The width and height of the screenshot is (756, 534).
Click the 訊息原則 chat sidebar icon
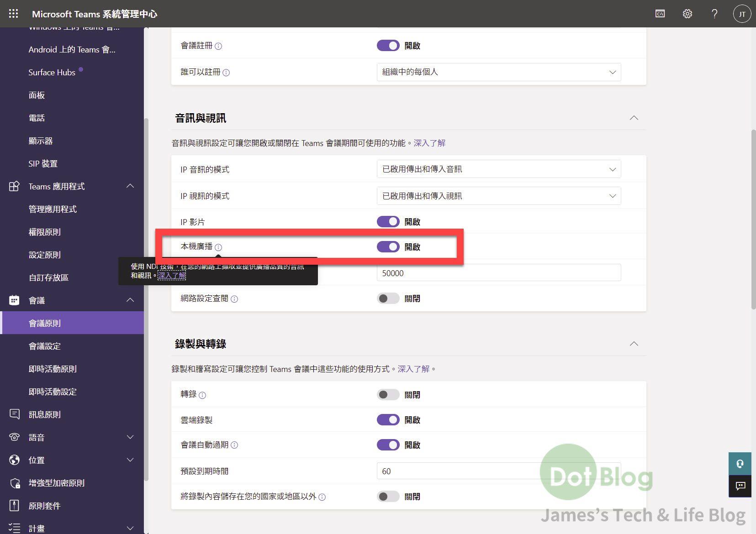14,414
